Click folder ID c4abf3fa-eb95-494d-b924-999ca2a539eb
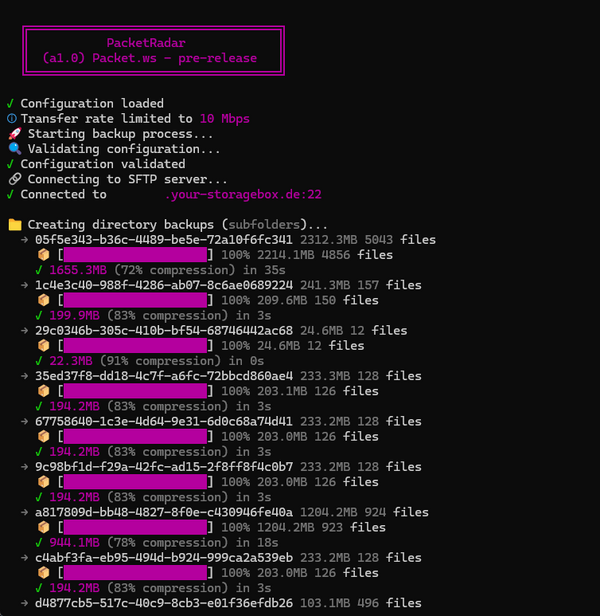This screenshot has width=600, height=616. click(164, 557)
